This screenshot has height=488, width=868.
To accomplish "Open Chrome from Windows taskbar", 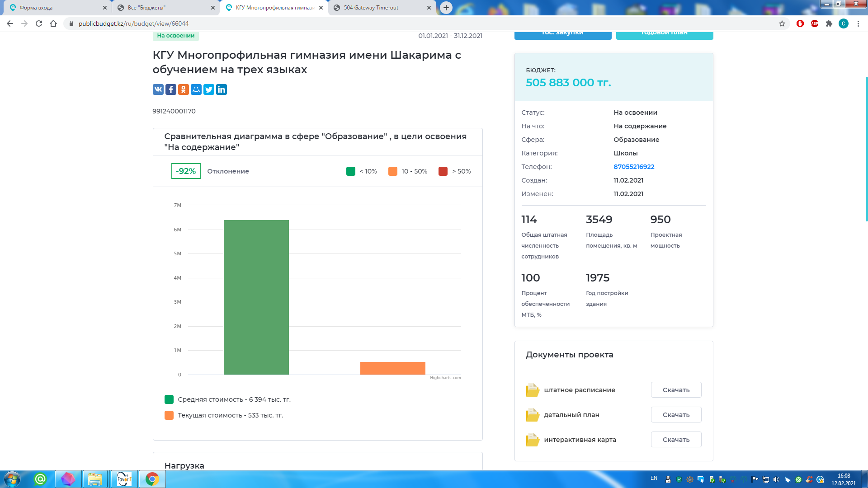I will [x=152, y=479].
